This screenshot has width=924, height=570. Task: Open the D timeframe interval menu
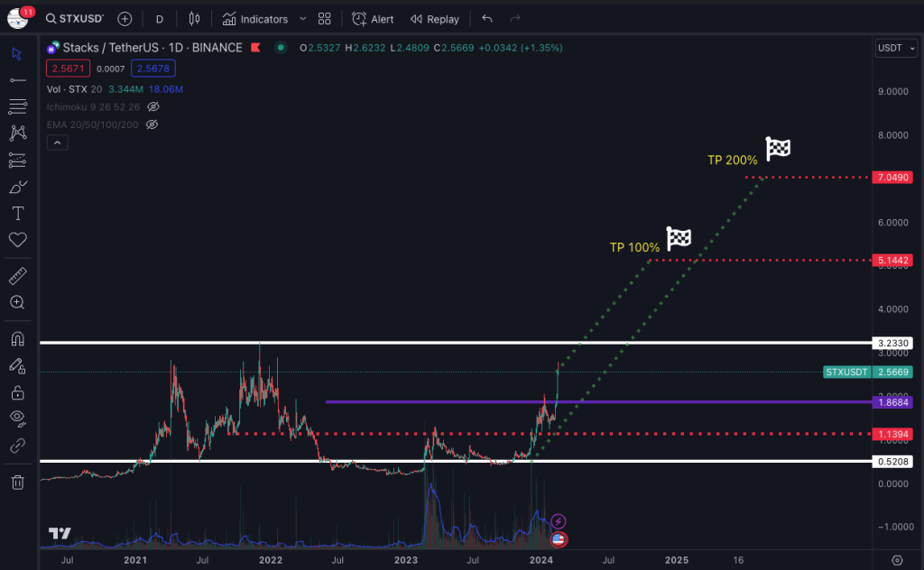click(x=160, y=19)
